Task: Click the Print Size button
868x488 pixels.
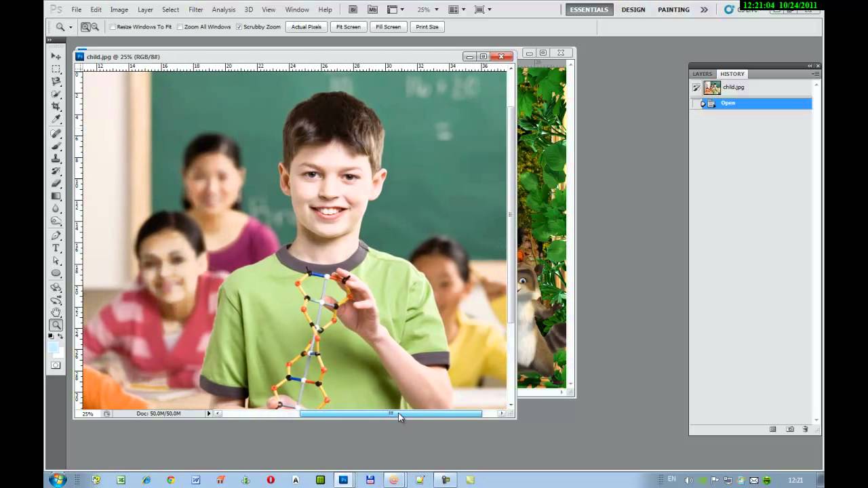Action: point(427,27)
